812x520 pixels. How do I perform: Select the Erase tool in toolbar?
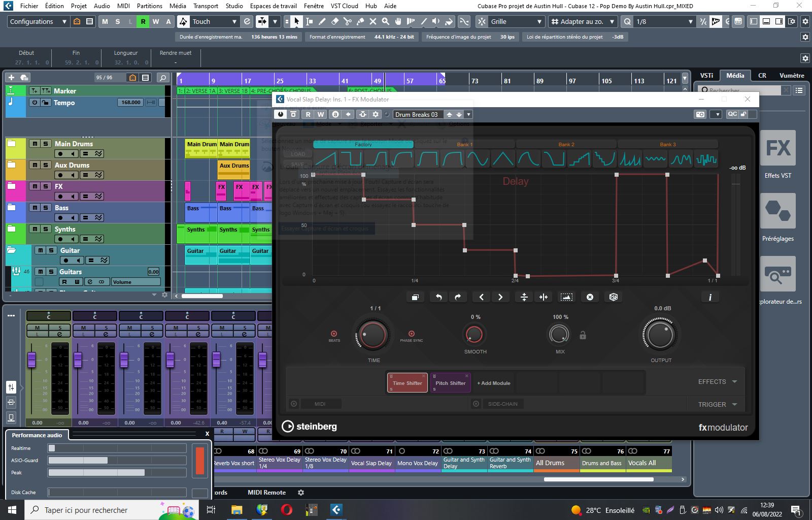[334, 21]
